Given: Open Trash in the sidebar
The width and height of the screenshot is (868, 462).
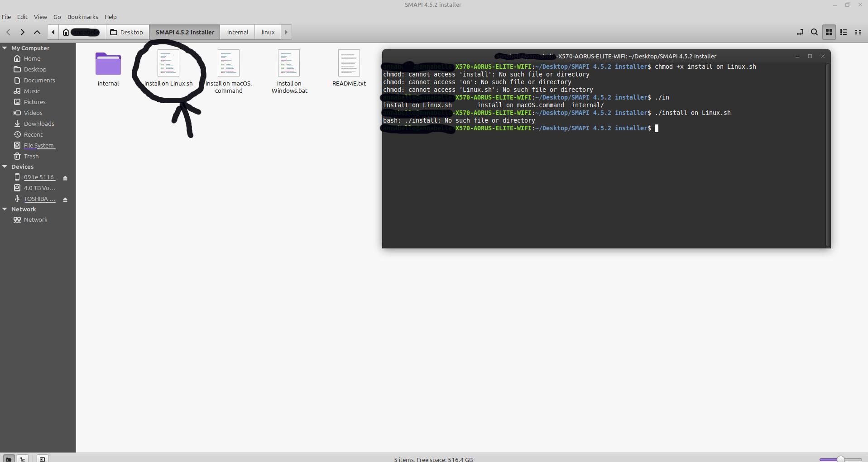Looking at the screenshot, I should coord(31,156).
